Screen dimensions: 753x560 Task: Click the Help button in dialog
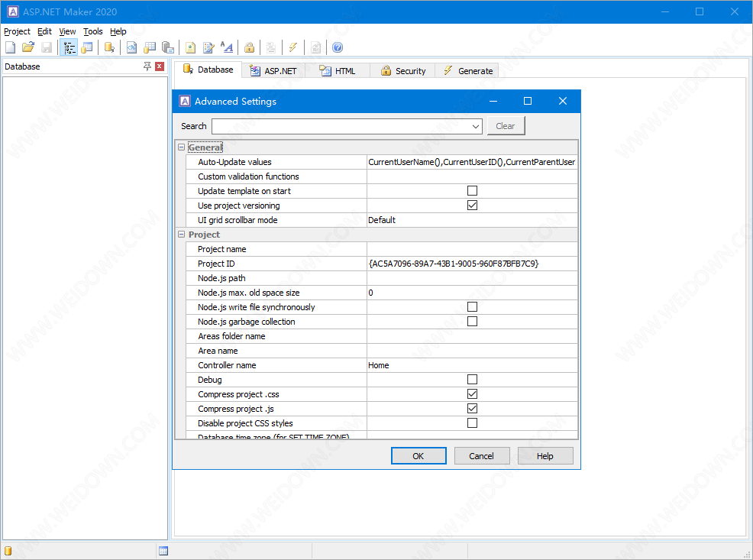[x=545, y=456]
